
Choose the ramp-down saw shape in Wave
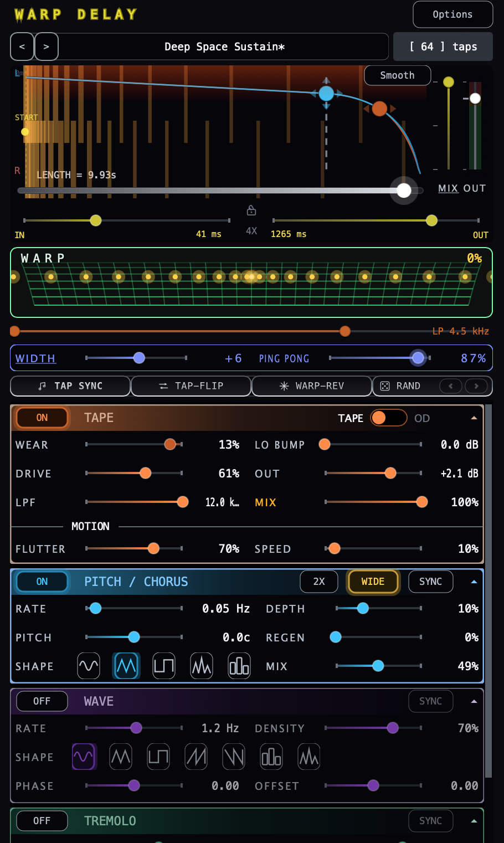click(x=234, y=757)
